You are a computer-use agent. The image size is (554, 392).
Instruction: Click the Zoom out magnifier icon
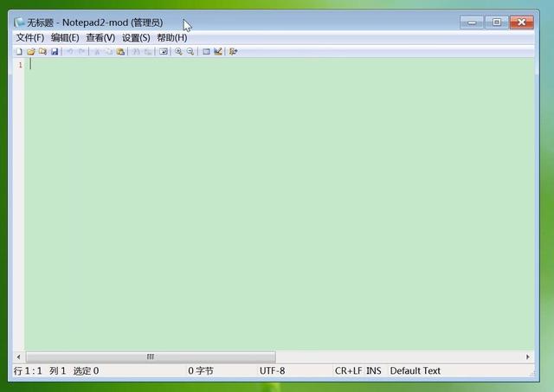190,52
